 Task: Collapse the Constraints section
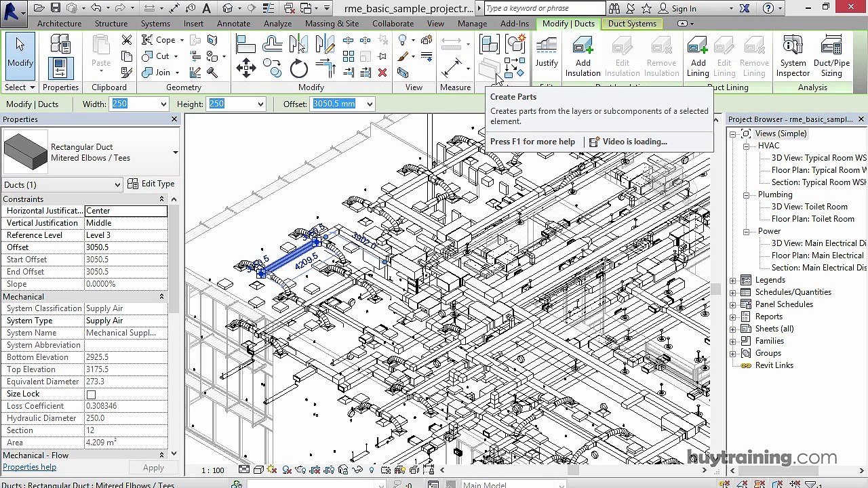[161, 199]
